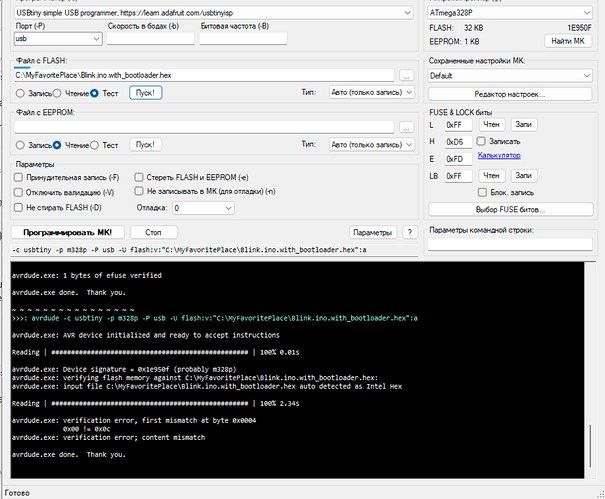Toggle Блок. запись checkbox
This screenshot has height=499, width=605.
[506, 192]
